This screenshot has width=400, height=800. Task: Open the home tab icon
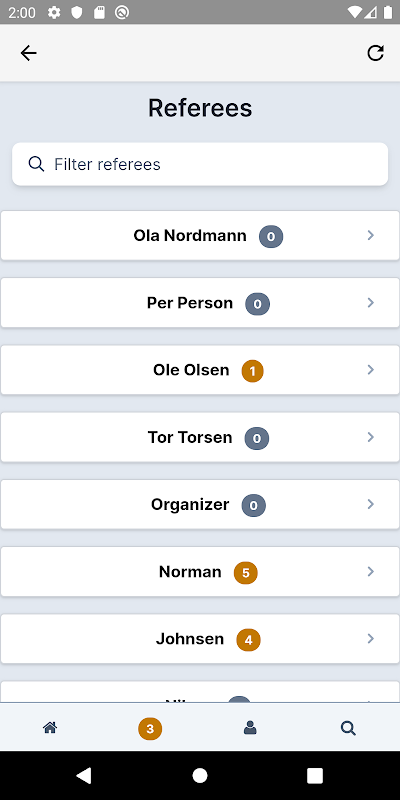49,728
